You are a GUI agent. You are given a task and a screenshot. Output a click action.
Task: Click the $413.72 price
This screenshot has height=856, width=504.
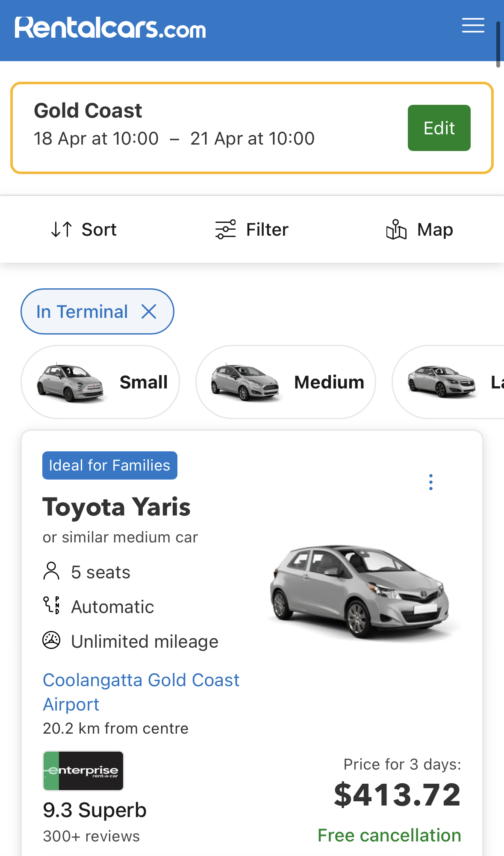[398, 795]
